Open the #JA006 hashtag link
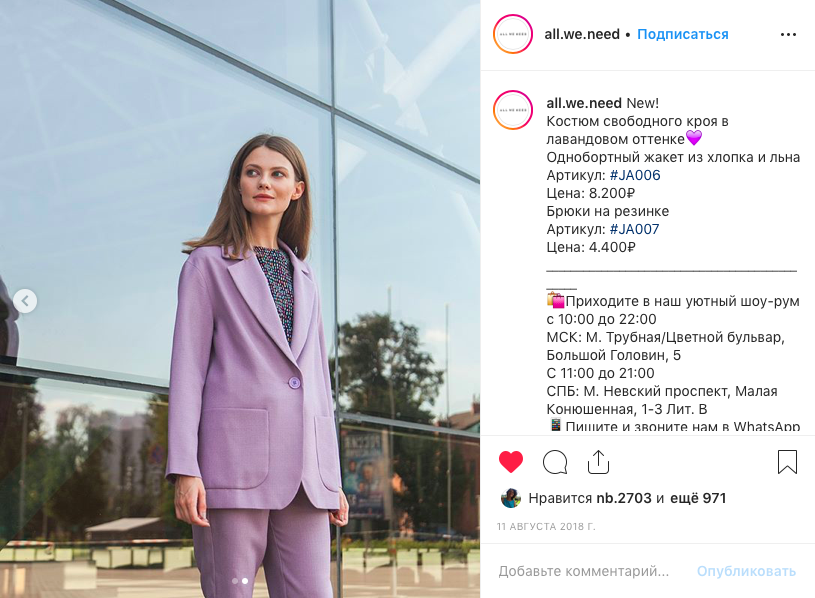Image resolution: width=815 pixels, height=598 pixels. (635, 175)
